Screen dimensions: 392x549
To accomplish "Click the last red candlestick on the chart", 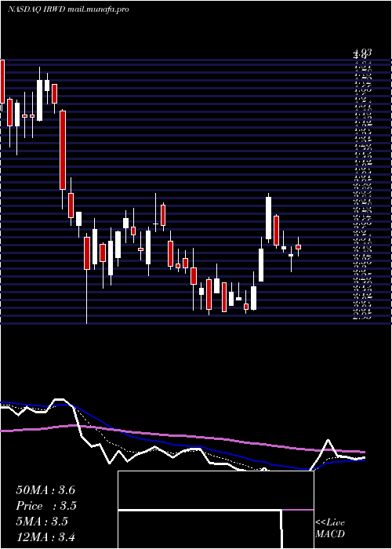I will coord(298,247).
